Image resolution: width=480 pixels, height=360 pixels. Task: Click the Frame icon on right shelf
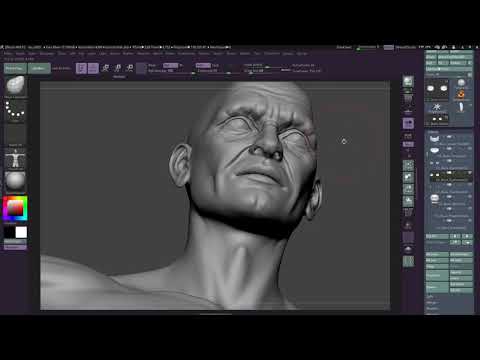(x=408, y=165)
